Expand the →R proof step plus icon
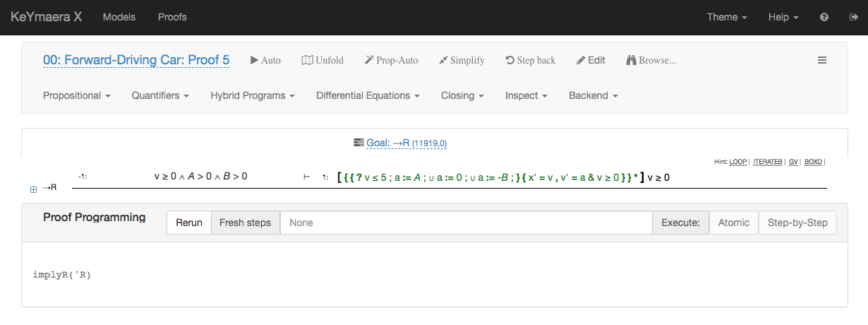The width and height of the screenshot is (868, 325). click(33, 189)
